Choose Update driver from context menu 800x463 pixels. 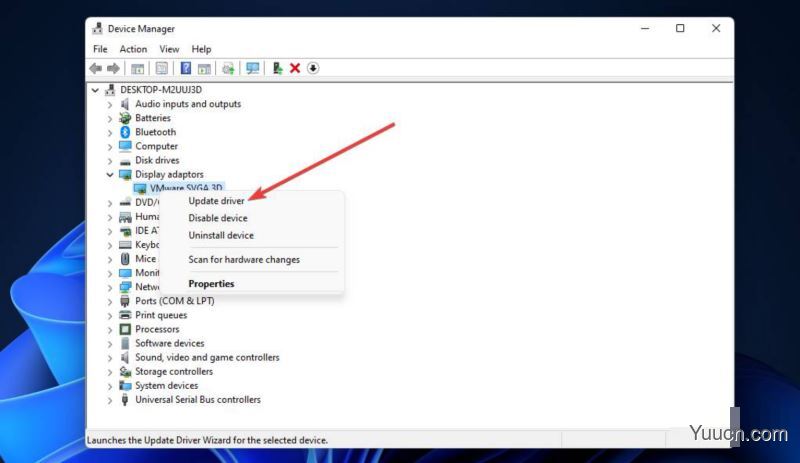coord(216,201)
